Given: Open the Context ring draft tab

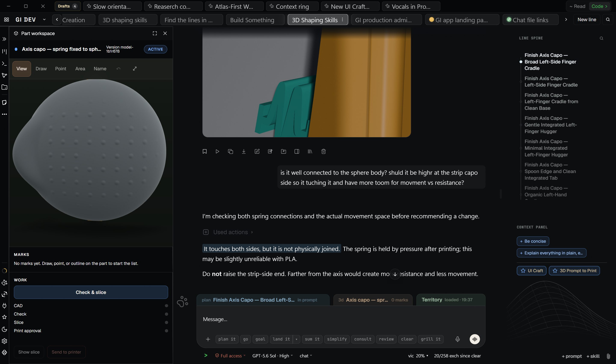Looking at the screenshot, I should point(292,6).
